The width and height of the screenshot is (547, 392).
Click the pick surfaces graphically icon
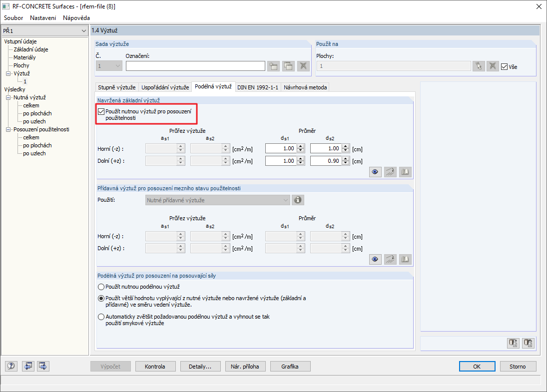coord(479,66)
